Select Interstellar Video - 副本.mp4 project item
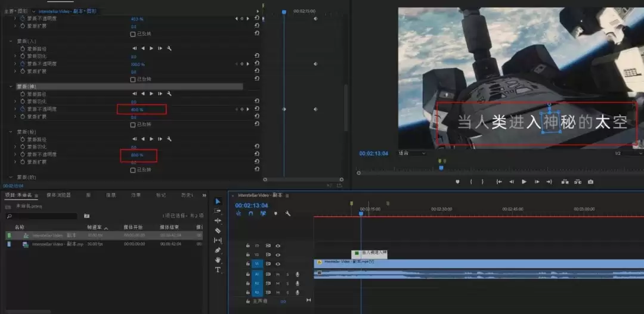Viewport: 644px width, 314px height. 57,244
